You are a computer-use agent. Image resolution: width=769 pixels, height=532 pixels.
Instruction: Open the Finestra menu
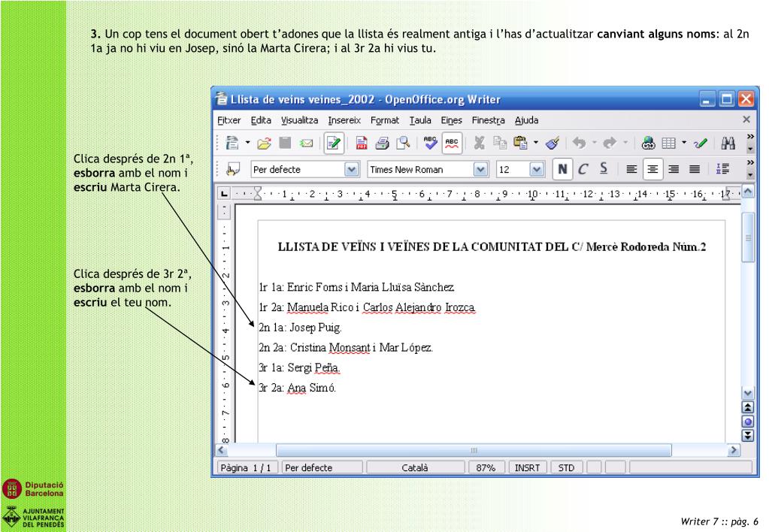coord(489,120)
